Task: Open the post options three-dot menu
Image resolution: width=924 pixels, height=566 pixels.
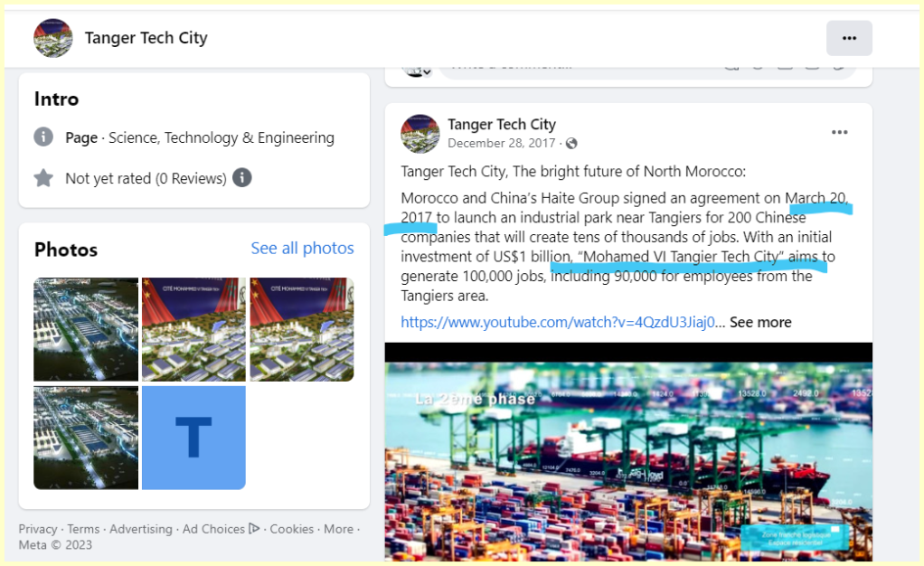Action: click(839, 132)
